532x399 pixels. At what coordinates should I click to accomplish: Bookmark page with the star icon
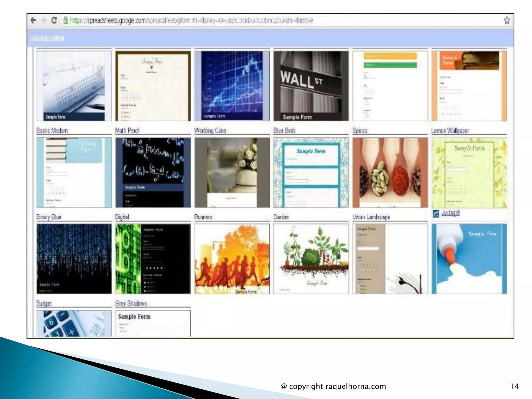[507, 20]
